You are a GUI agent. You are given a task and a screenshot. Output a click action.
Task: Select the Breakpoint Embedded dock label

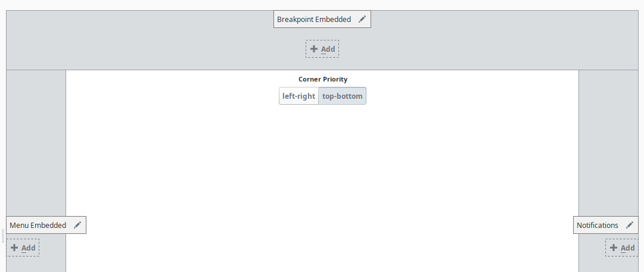click(x=314, y=19)
